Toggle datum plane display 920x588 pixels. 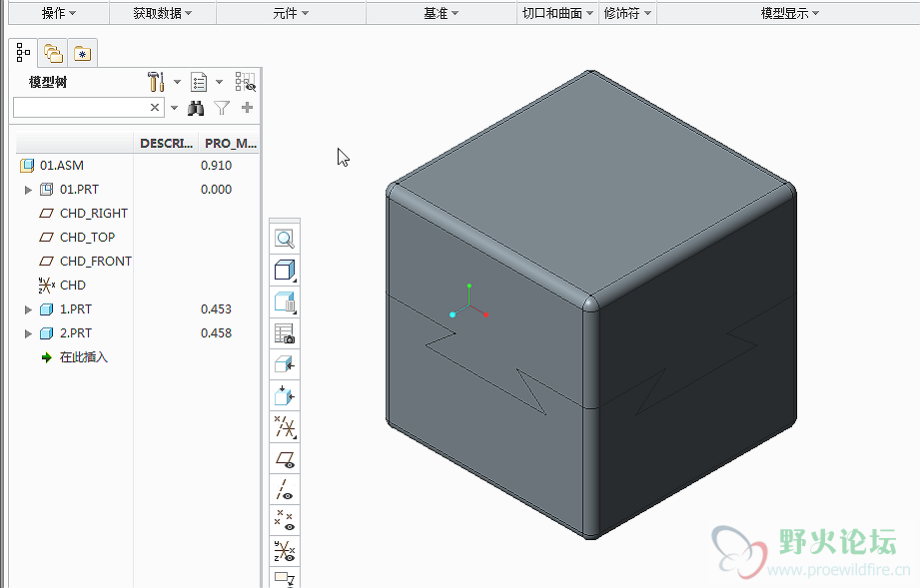[285, 459]
